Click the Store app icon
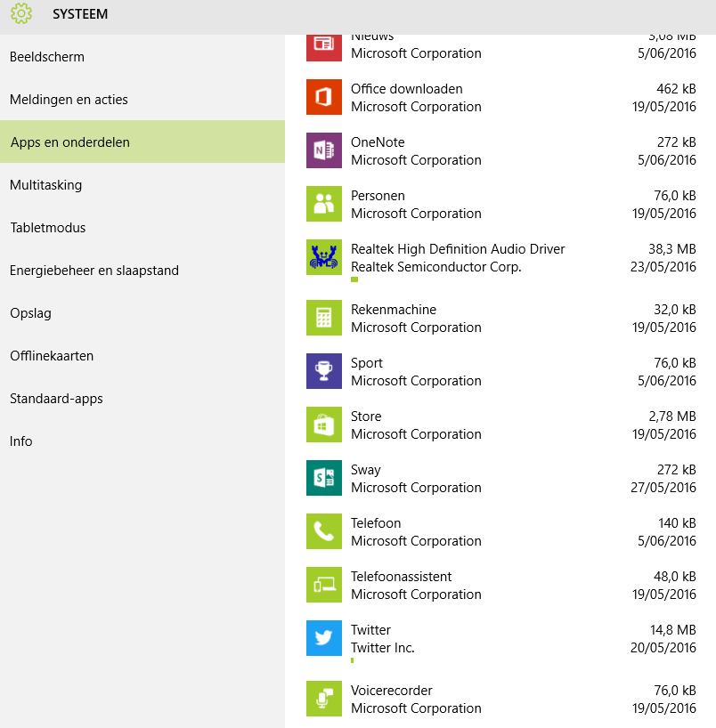 point(324,425)
